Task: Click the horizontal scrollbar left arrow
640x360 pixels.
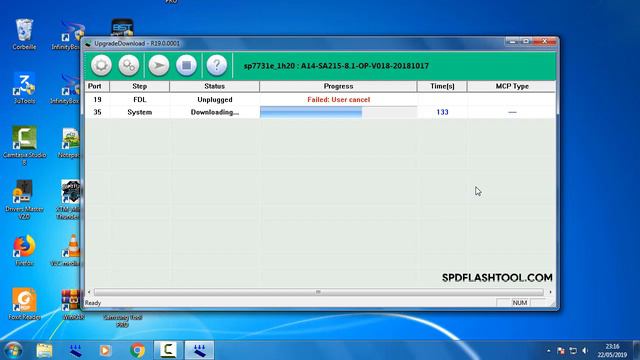Action: pos(89,292)
